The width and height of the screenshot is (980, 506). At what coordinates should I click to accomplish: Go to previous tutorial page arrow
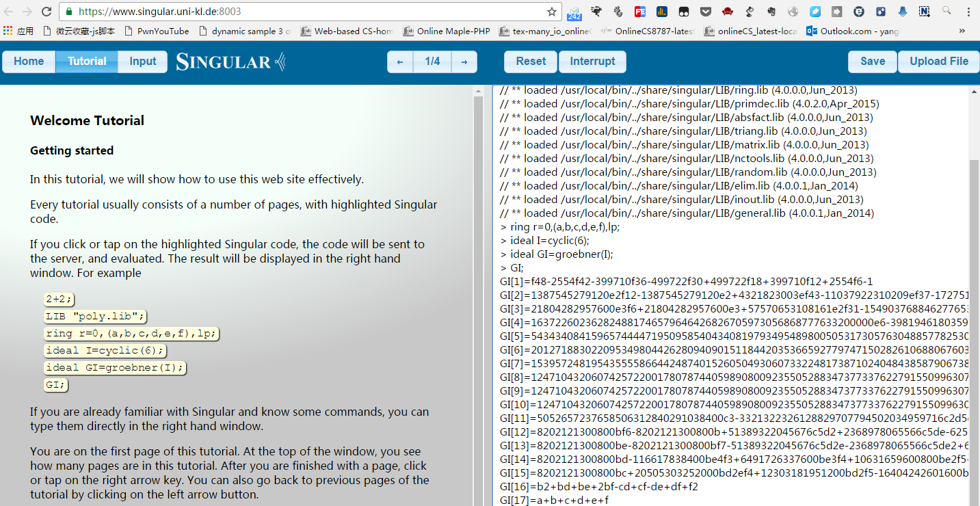pyautogui.click(x=400, y=62)
